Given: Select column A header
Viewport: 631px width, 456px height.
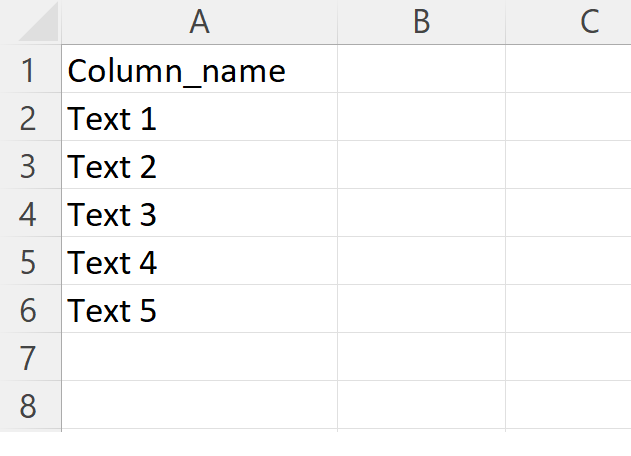Looking at the screenshot, I should (199, 22).
